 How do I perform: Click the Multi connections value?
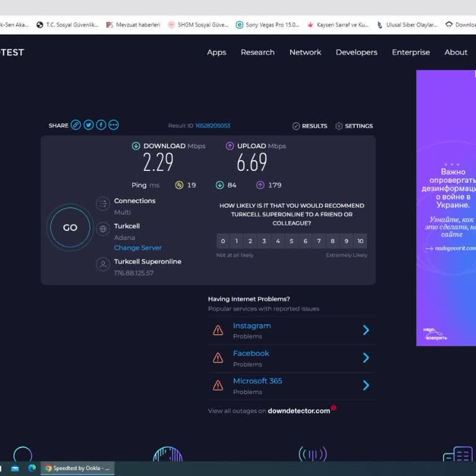(x=122, y=212)
